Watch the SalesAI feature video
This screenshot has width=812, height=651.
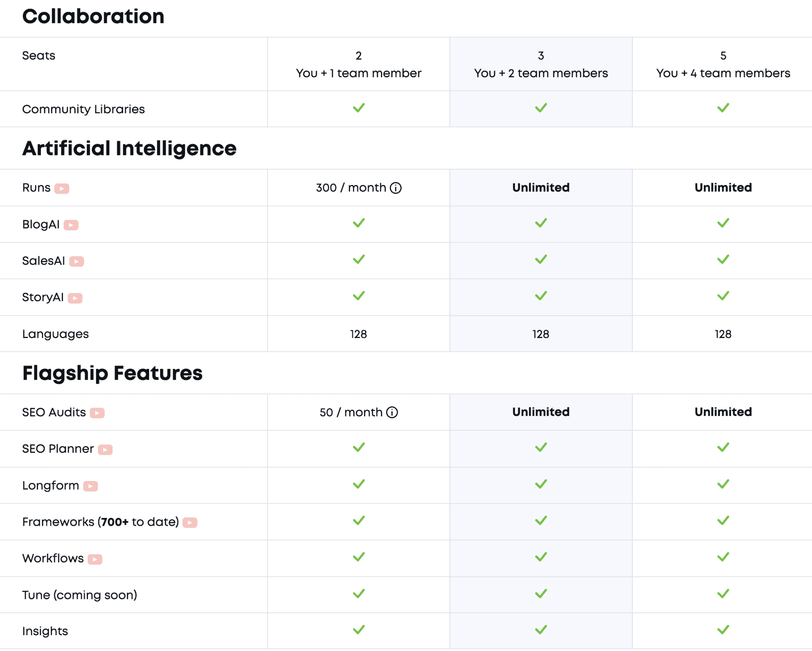click(x=76, y=261)
